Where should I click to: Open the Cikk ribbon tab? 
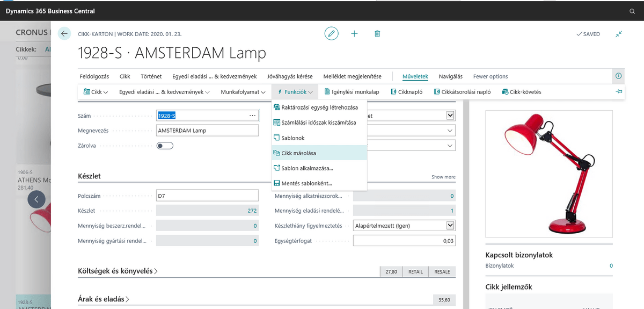(125, 76)
